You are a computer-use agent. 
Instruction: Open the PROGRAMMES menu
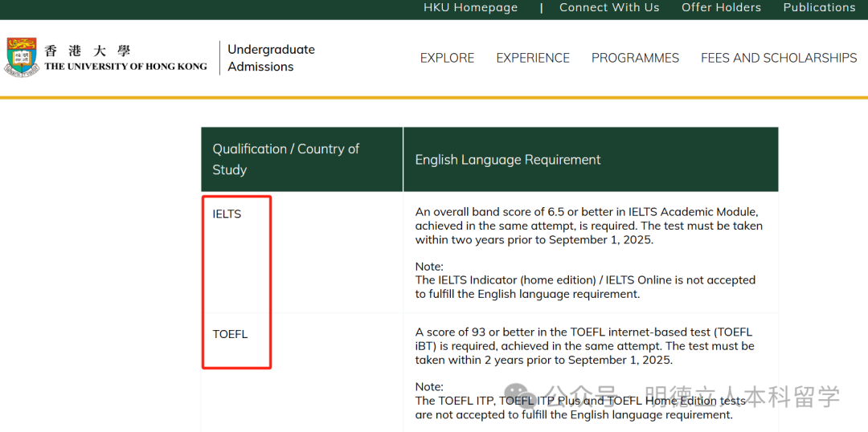point(635,58)
